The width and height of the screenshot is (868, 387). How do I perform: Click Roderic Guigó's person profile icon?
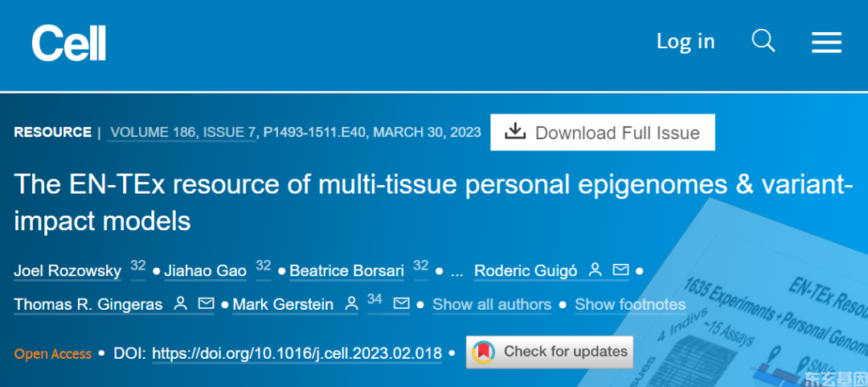coord(595,270)
